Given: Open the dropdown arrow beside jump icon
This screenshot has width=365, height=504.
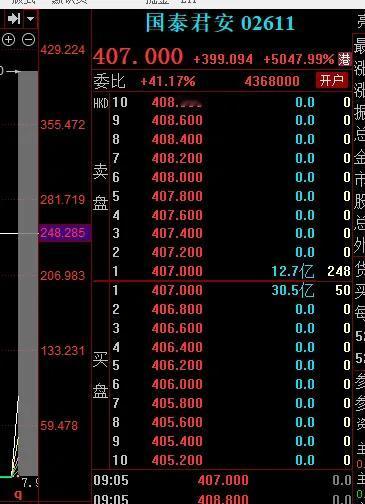Looking at the screenshot, I should 30,19.
